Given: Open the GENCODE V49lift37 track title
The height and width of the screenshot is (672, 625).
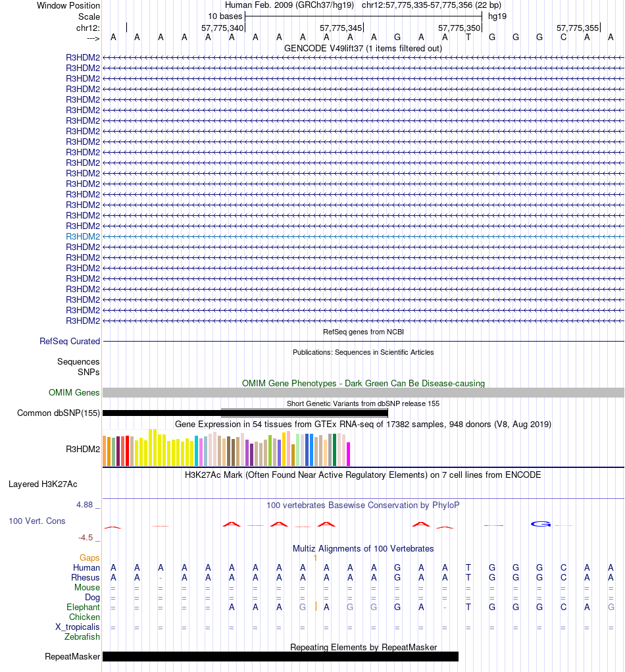Looking at the screenshot, I should pyautogui.click(x=363, y=49).
